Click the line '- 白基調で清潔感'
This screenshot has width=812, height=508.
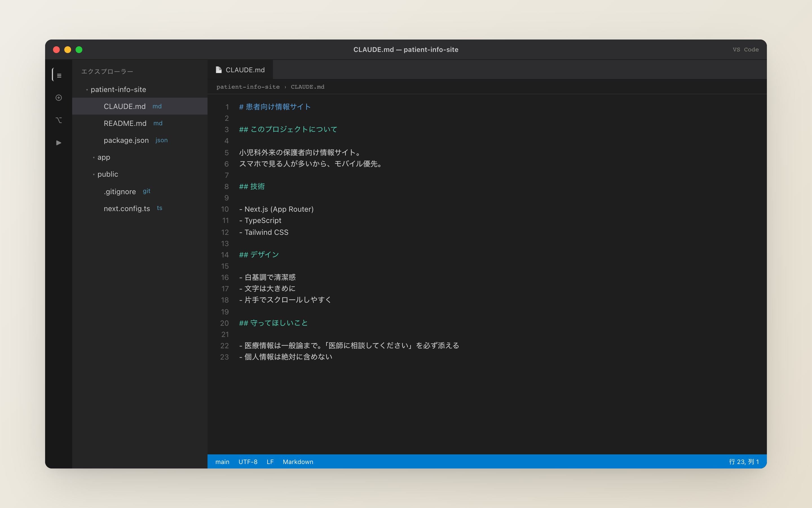pyautogui.click(x=267, y=277)
